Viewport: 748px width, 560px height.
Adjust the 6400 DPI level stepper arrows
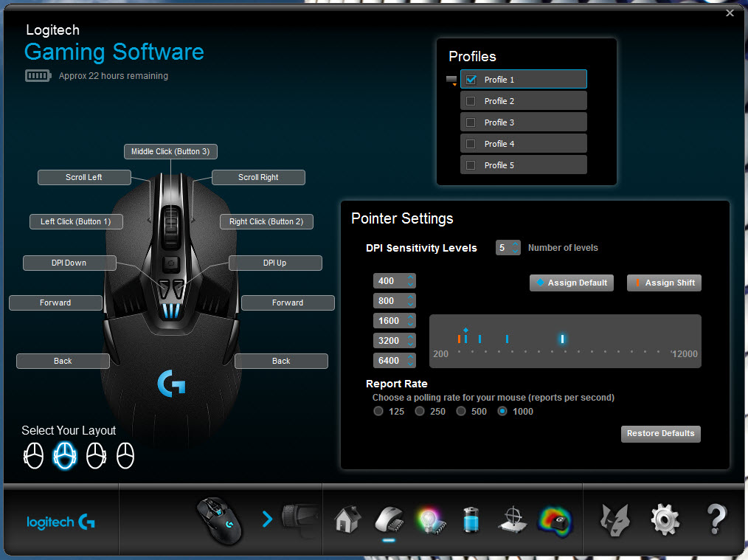411,361
